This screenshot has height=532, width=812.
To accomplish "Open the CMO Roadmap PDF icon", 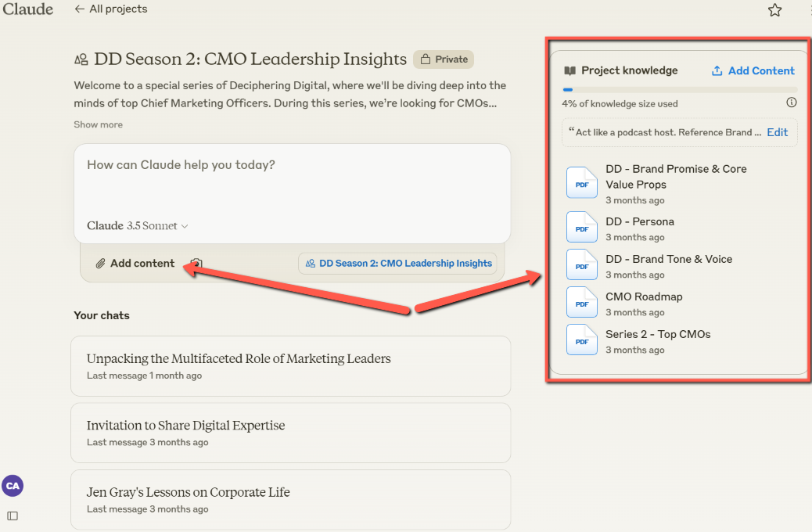I will click(x=581, y=303).
